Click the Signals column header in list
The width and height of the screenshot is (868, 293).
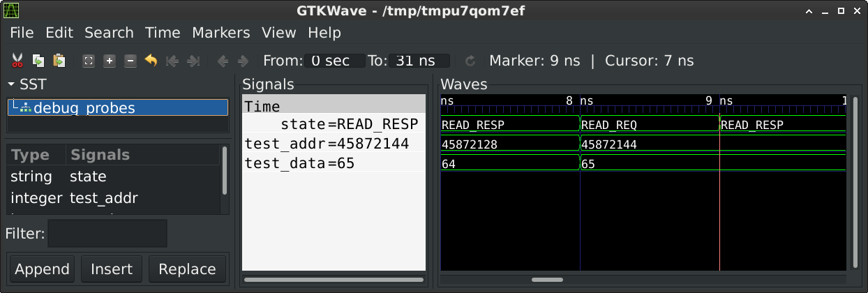click(144, 155)
